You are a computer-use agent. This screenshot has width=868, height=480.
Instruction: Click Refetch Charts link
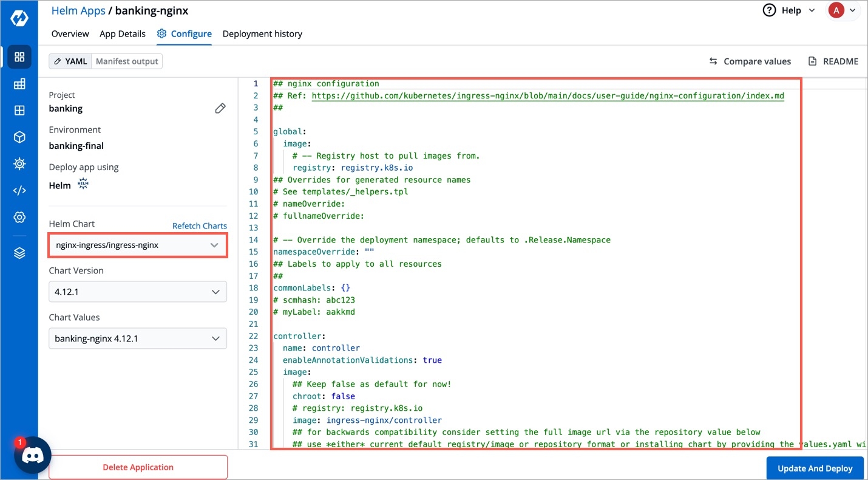click(x=200, y=225)
